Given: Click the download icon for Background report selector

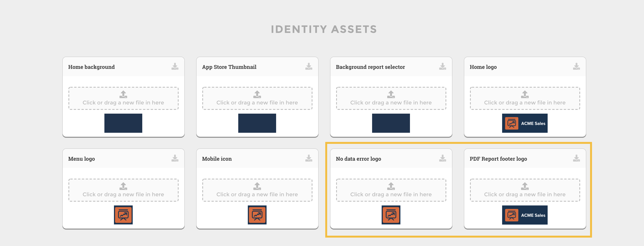Looking at the screenshot, I should pos(442,67).
